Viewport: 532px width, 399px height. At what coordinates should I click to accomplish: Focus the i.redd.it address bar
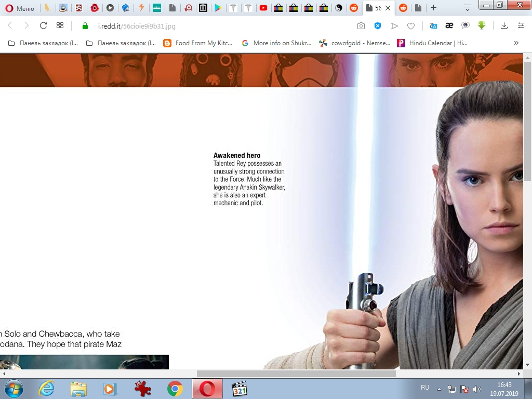pyautogui.click(x=137, y=26)
